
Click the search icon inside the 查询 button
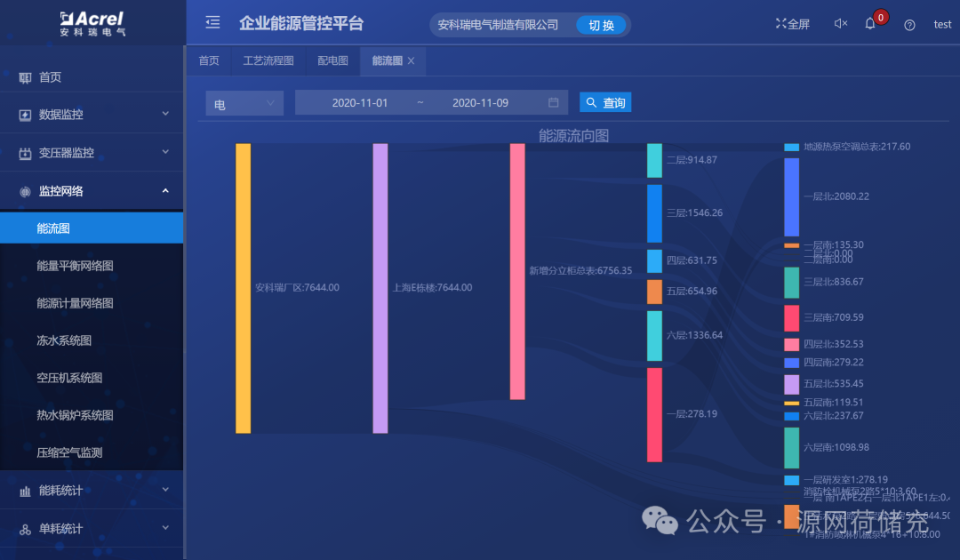(590, 102)
